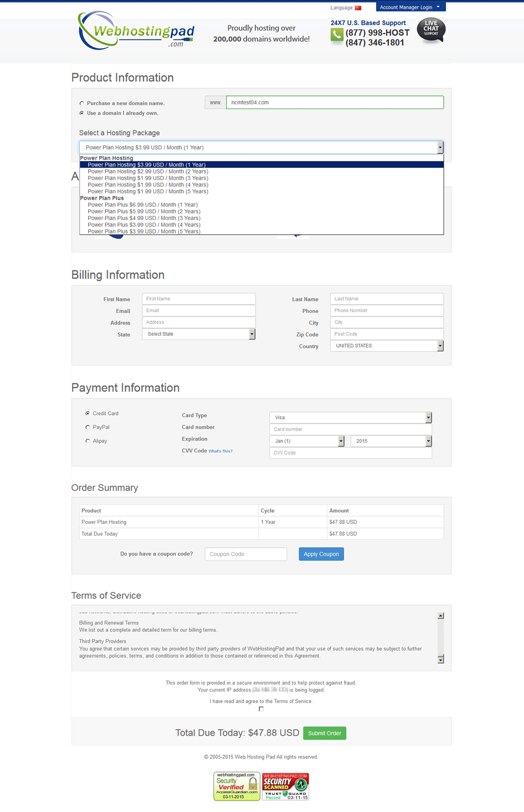Switch payment method to PayPal

click(88, 427)
